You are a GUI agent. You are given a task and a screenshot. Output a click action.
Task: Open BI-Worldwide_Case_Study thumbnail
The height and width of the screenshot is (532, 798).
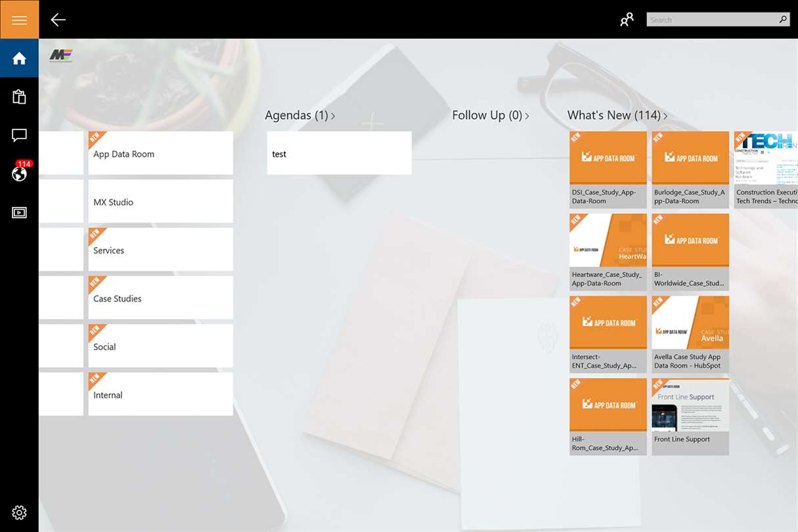click(690, 252)
